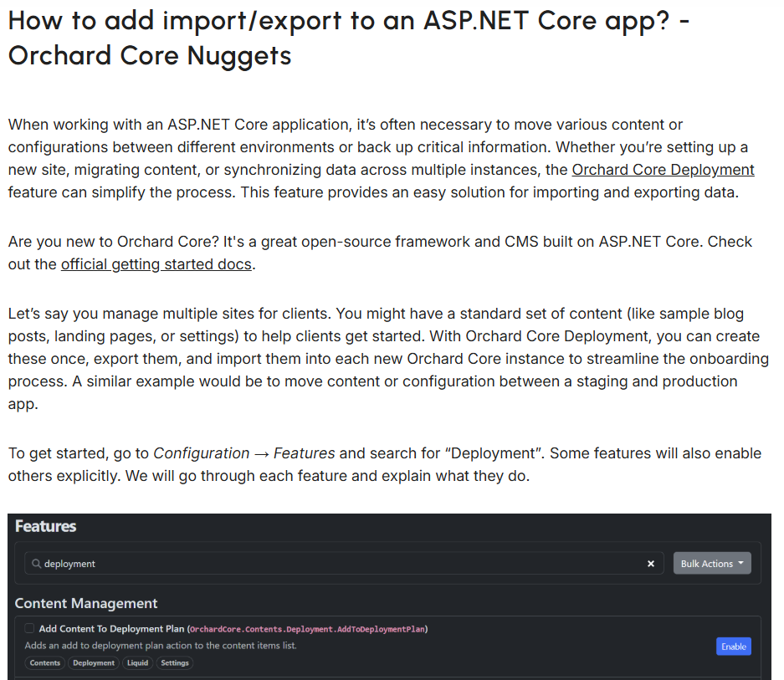This screenshot has width=784, height=680.
Task: Click the deployment search field in Features
Action: (344, 564)
